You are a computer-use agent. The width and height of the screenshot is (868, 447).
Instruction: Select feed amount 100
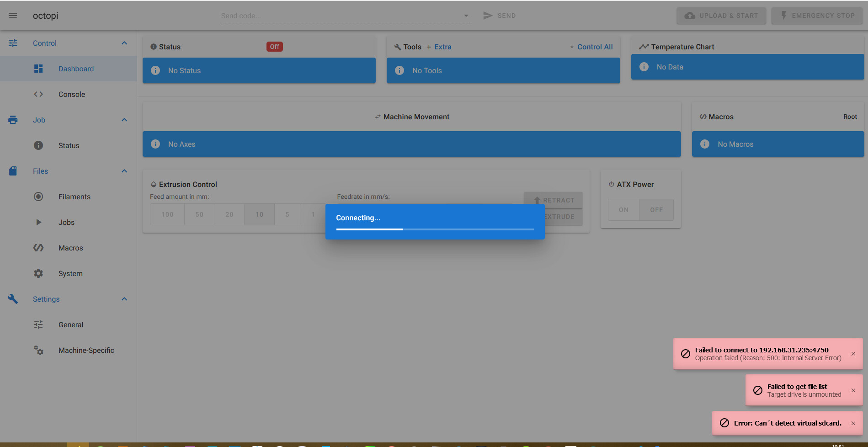pyautogui.click(x=167, y=214)
